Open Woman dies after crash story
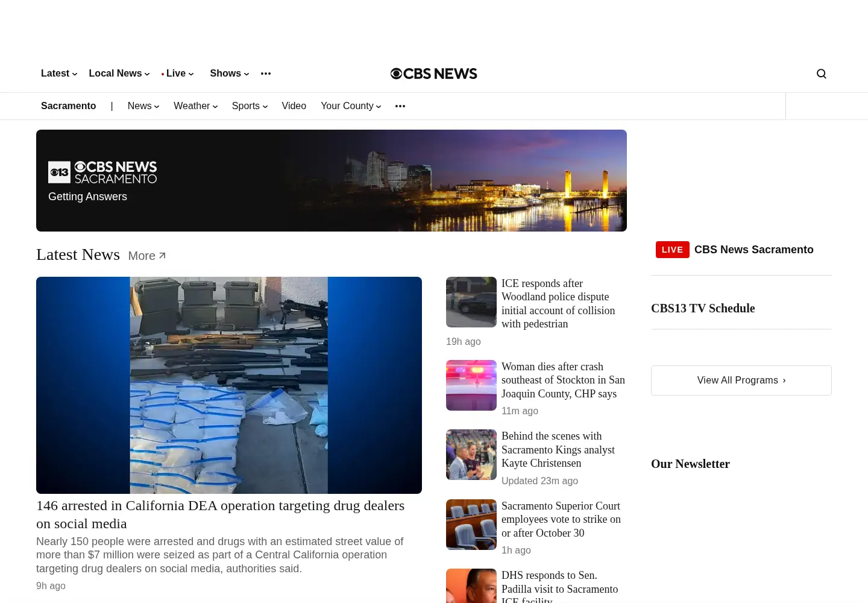868x603 pixels. 563,380
